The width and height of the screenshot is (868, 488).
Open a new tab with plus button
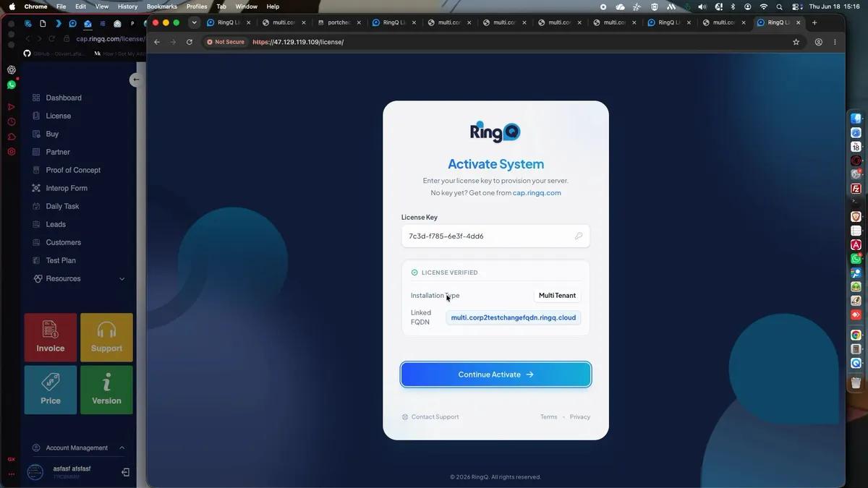(x=814, y=22)
